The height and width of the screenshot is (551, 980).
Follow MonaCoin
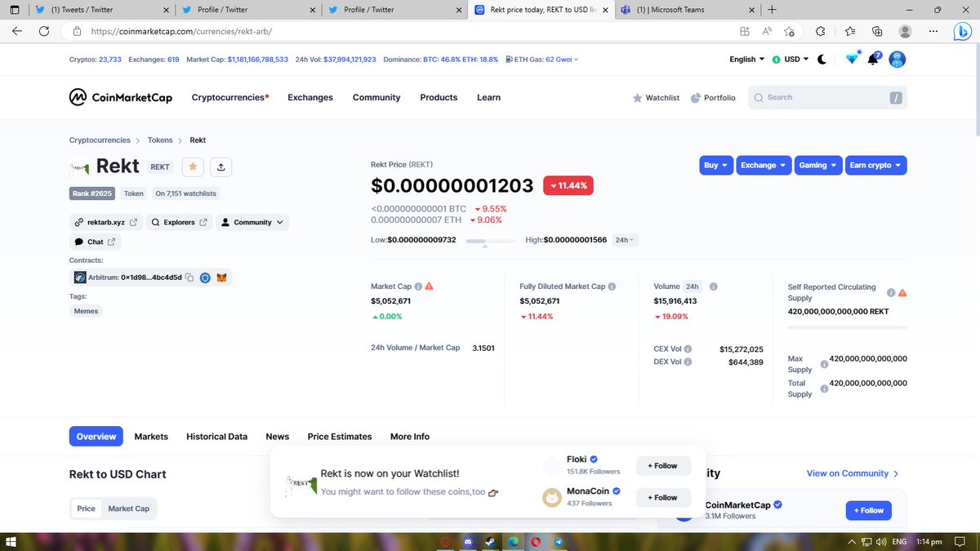click(x=663, y=497)
